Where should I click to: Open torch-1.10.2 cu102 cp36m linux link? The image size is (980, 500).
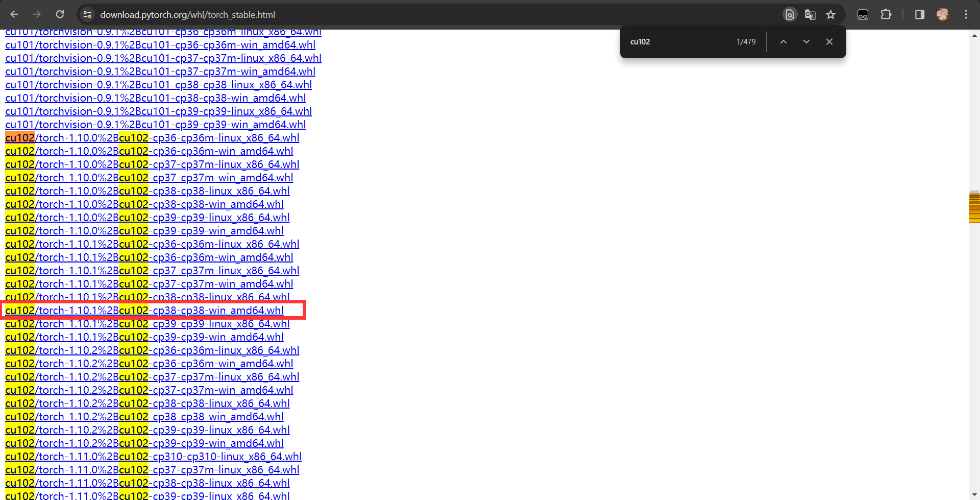(152, 350)
